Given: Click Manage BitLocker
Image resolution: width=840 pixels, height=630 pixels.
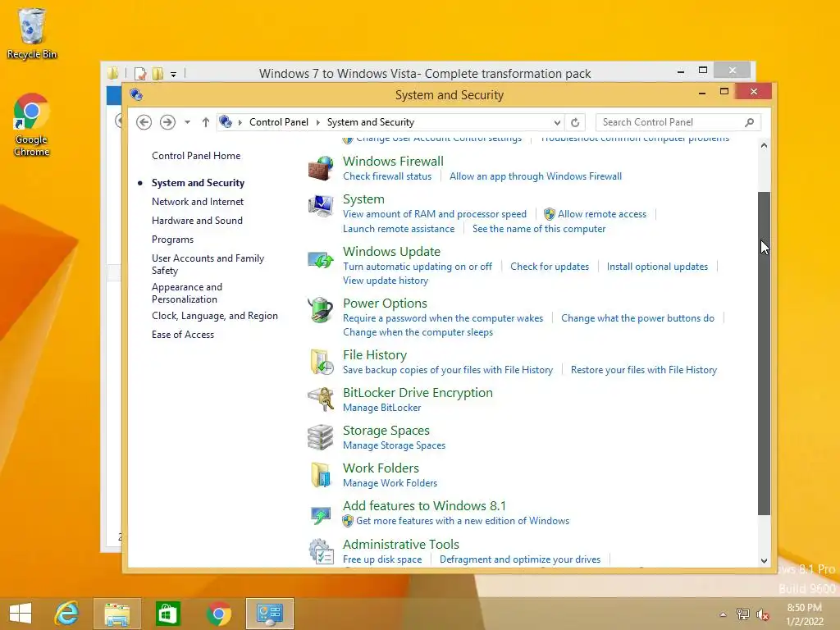Looking at the screenshot, I should 382,408.
